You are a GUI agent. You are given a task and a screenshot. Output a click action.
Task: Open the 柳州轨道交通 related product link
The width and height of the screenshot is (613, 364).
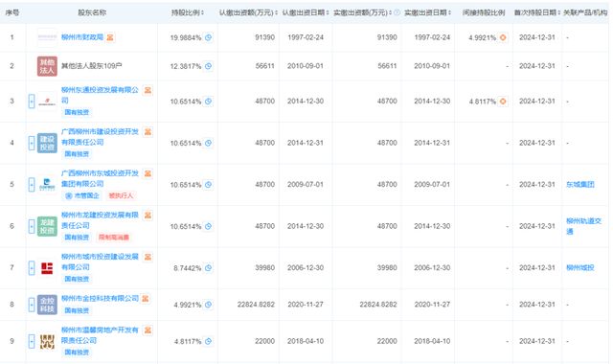(x=583, y=226)
